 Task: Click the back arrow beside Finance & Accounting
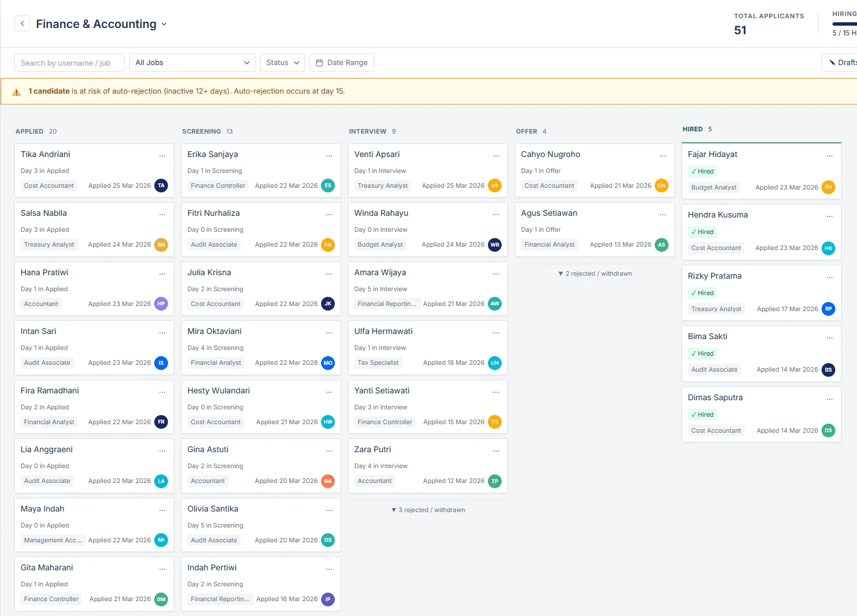(22, 23)
